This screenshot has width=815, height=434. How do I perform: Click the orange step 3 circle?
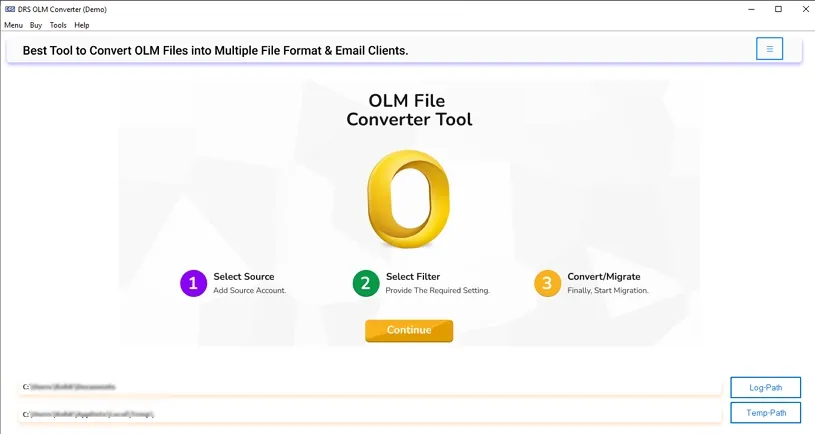click(547, 283)
